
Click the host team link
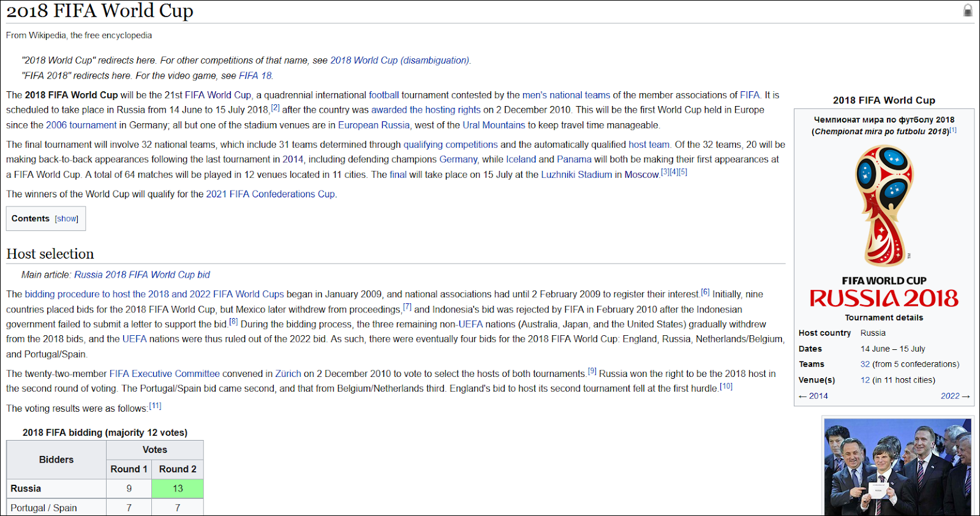click(x=649, y=145)
